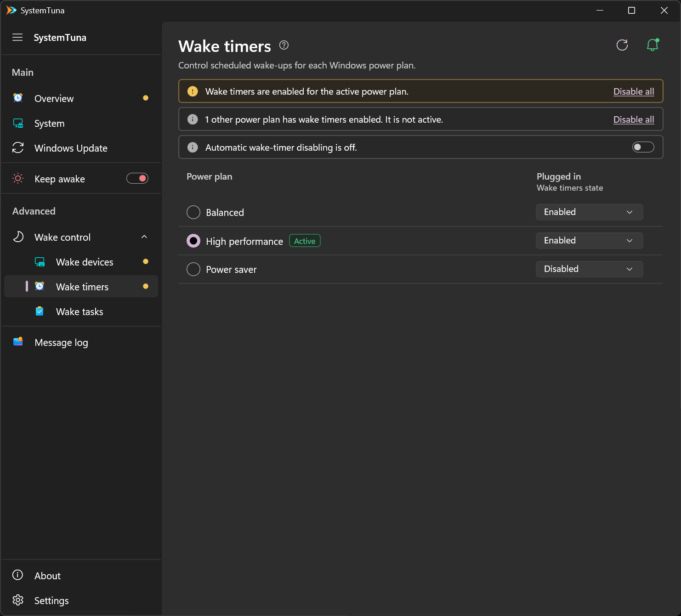Click the Wake control moon icon
This screenshot has height=616, width=681.
pyautogui.click(x=18, y=237)
